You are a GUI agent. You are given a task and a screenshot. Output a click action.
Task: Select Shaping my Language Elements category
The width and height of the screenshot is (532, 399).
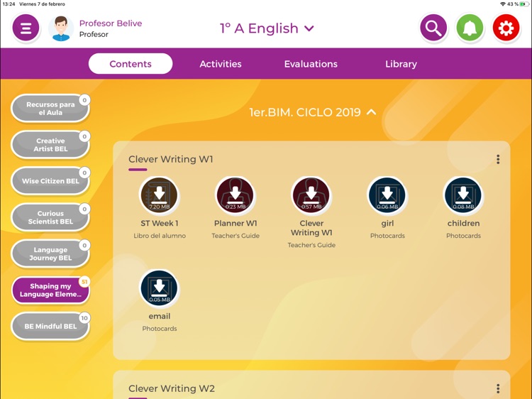50,290
